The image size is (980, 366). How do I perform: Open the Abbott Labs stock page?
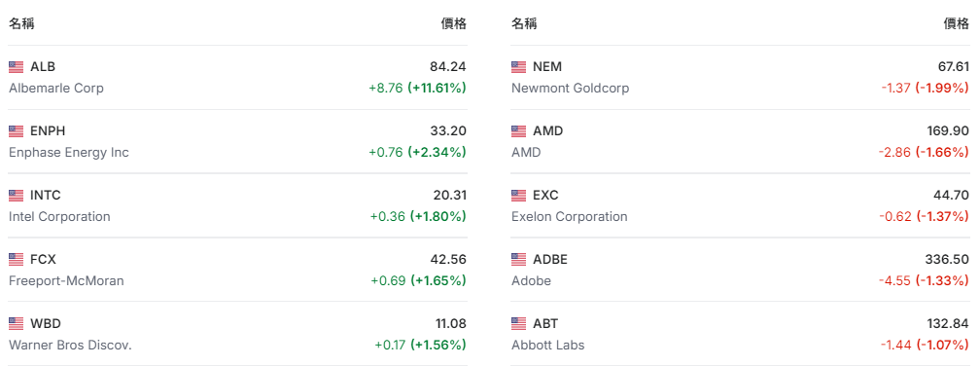548,346
